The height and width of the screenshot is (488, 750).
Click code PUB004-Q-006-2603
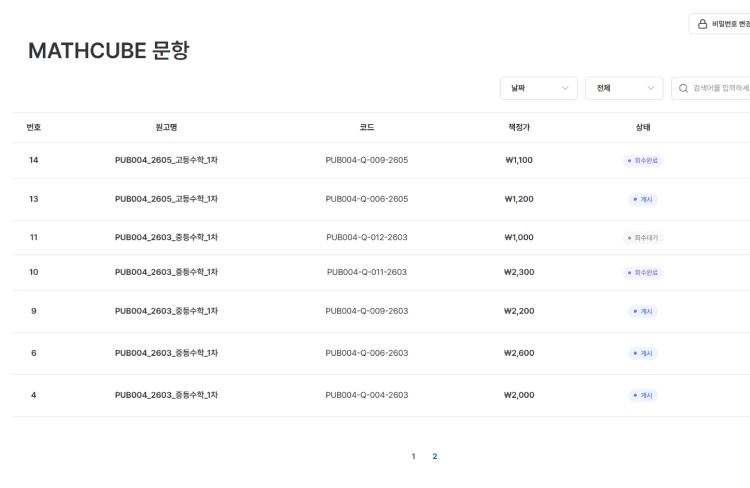367,353
